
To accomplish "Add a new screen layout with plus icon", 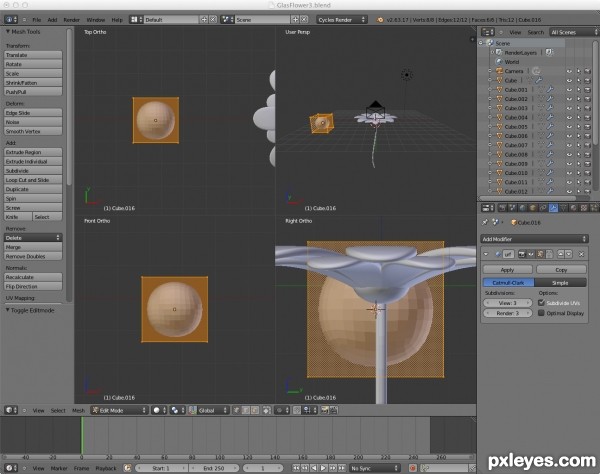I will point(204,20).
